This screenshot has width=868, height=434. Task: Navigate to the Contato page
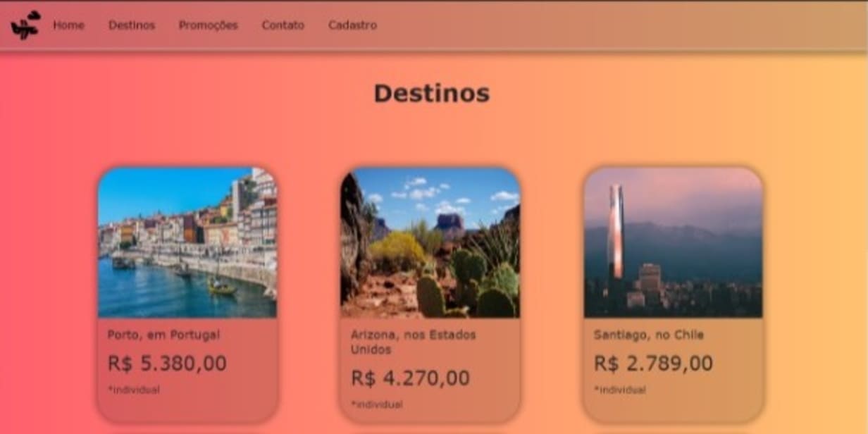283,25
